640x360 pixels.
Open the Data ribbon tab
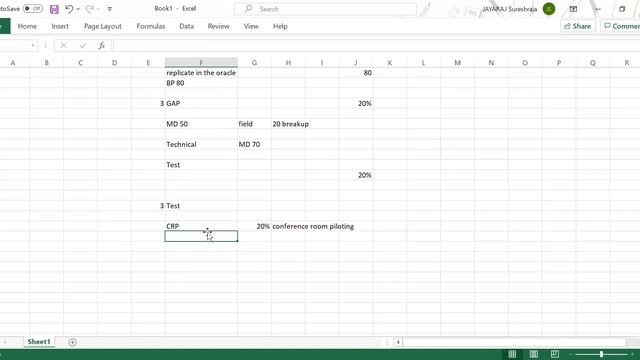coord(187,26)
